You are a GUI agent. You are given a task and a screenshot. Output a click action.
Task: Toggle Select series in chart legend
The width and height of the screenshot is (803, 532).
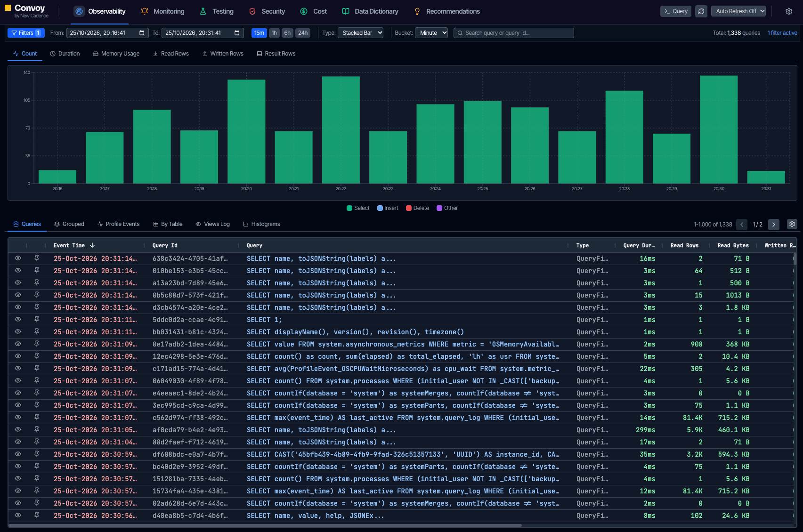(x=358, y=208)
